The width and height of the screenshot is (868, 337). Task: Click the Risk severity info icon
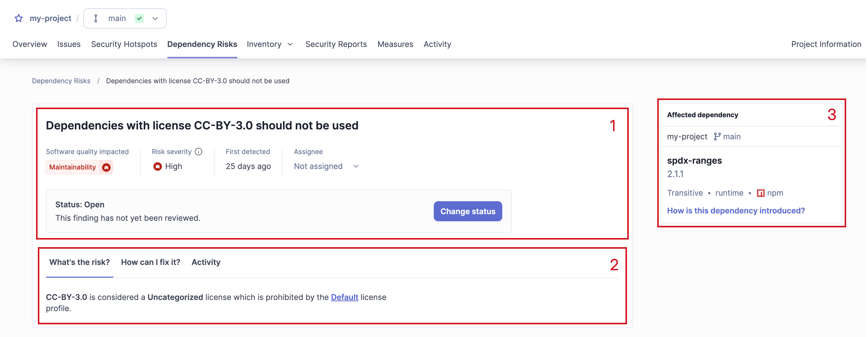point(199,152)
